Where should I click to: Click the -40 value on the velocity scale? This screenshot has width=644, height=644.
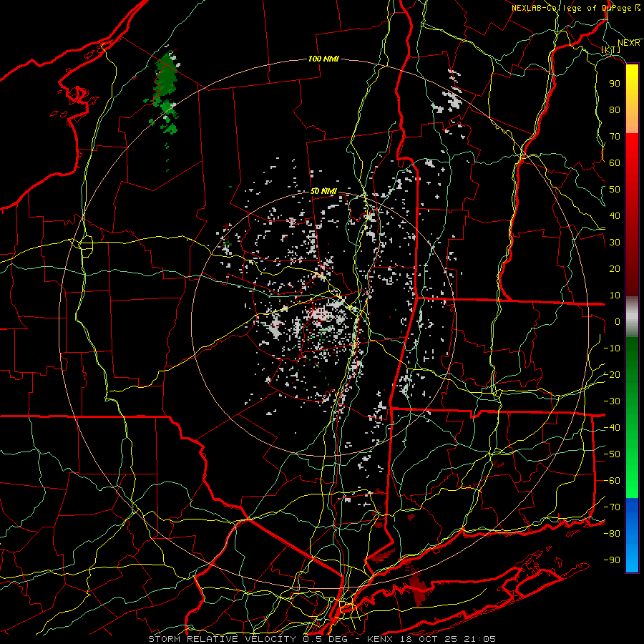tap(612, 428)
